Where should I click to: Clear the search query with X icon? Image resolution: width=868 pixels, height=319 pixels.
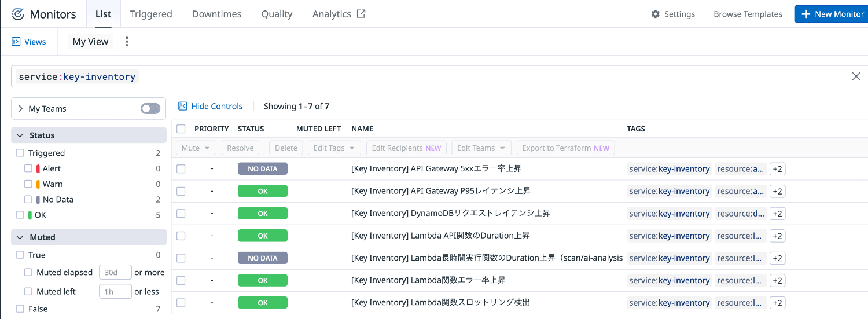tap(856, 76)
